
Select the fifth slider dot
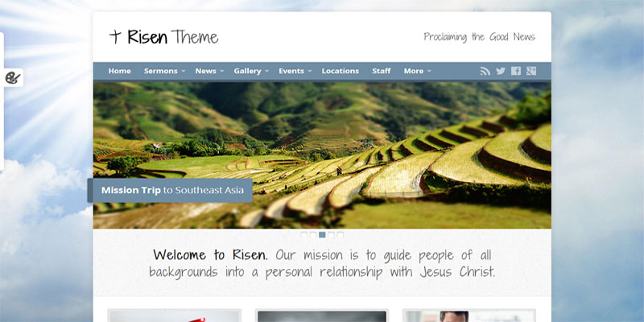click(340, 235)
